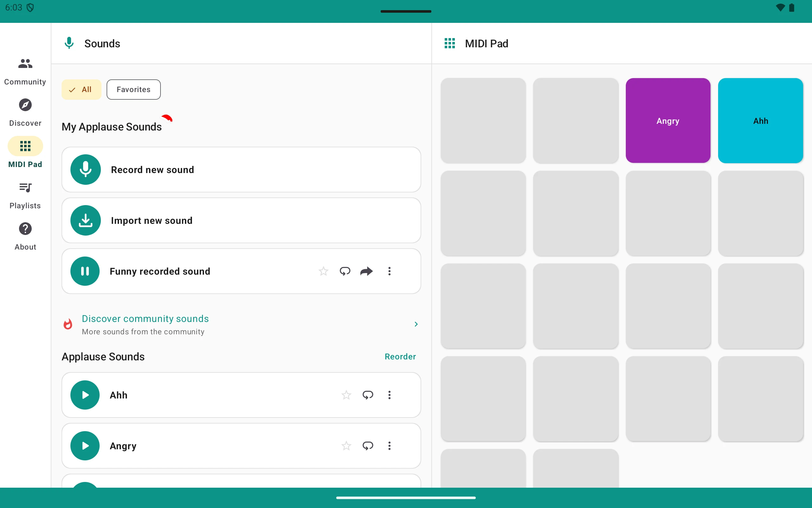Star the Ahh sound as favorite
812x508 pixels.
[346, 395]
